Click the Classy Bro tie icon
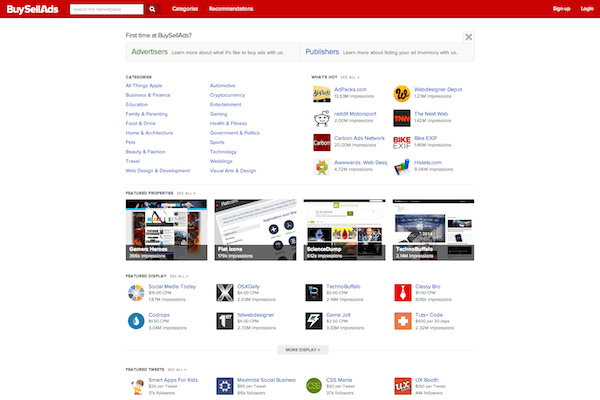The width and height of the screenshot is (600, 400). pos(403,293)
